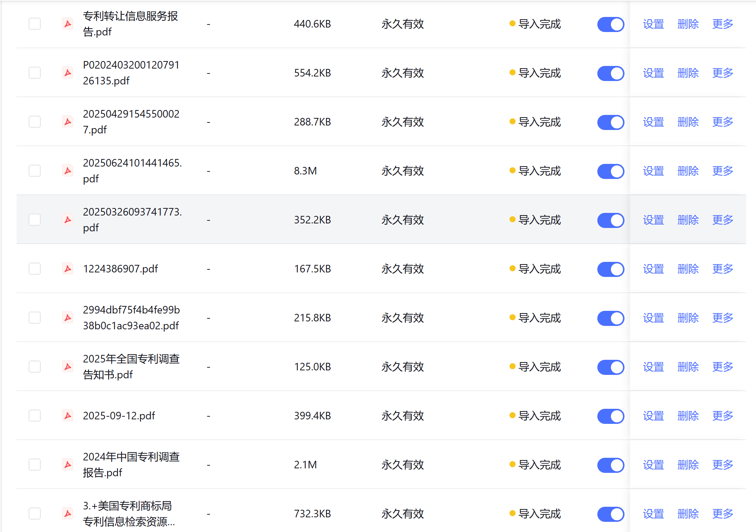This screenshot has height=532, width=756.
Task: Click 设置 on 3.+美国专利商标局 row
Action: click(x=653, y=514)
